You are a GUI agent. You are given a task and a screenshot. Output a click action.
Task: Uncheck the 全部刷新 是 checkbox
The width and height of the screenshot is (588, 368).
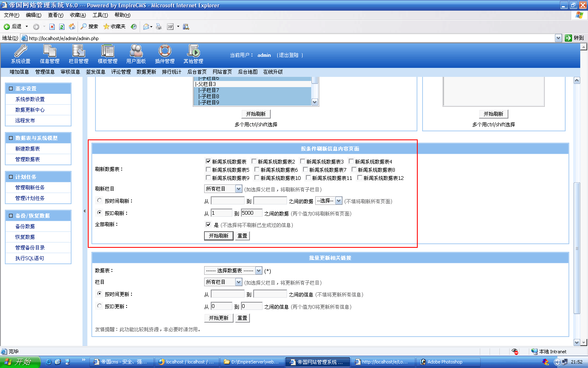pyautogui.click(x=208, y=224)
